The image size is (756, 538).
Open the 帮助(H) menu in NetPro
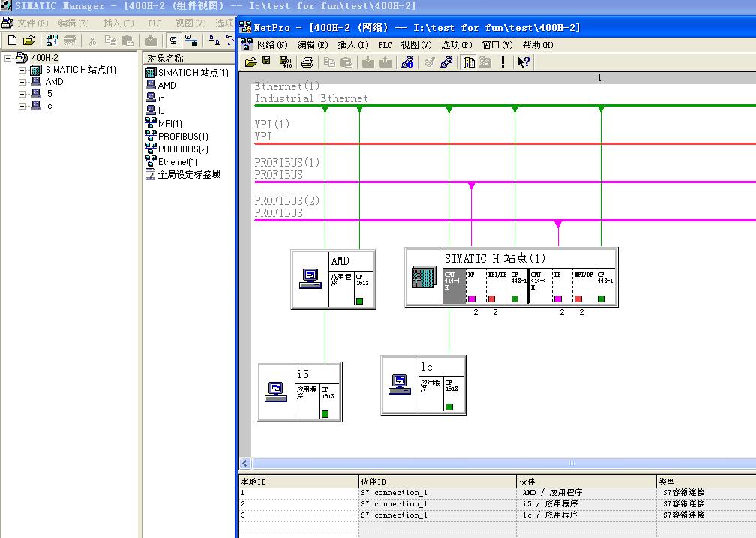point(538,45)
